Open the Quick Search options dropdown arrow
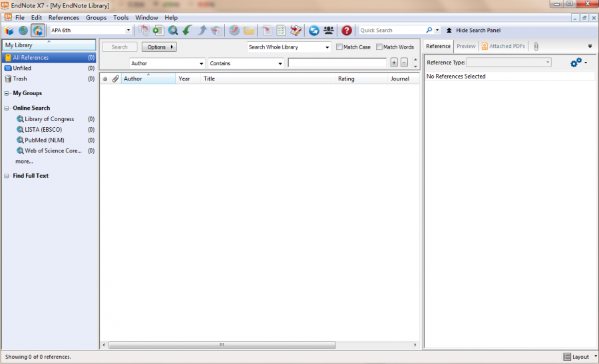The height and width of the screenshot is (364, 599). pos(437,30)
